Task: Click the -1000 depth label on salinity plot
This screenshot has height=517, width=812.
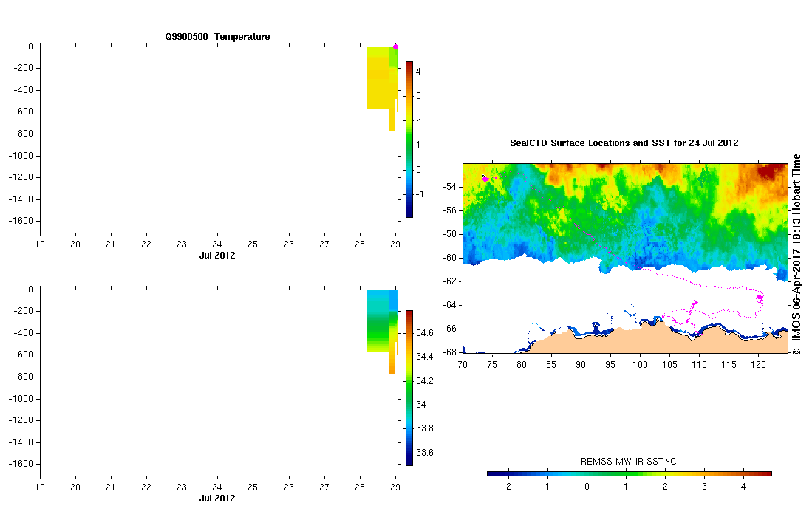Action: [x=21, y=399]
